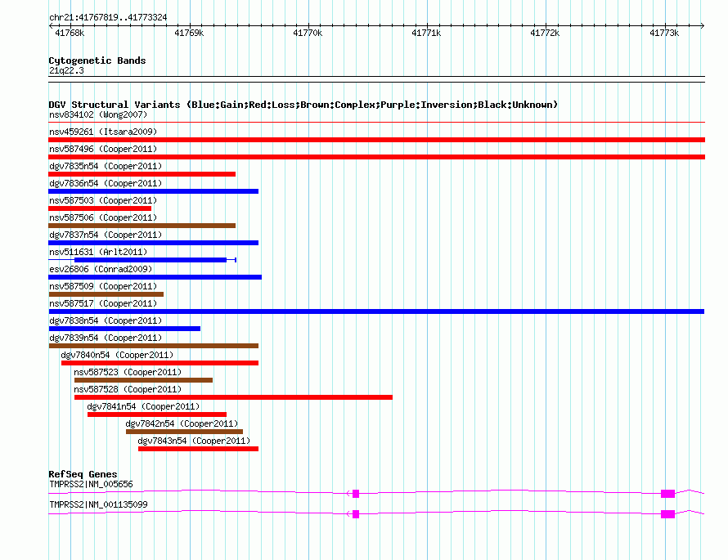728x560 pixels.
Task: Select the nsv587506 brown complex bar
Action: pyautogui.click(x=142, y=226)
